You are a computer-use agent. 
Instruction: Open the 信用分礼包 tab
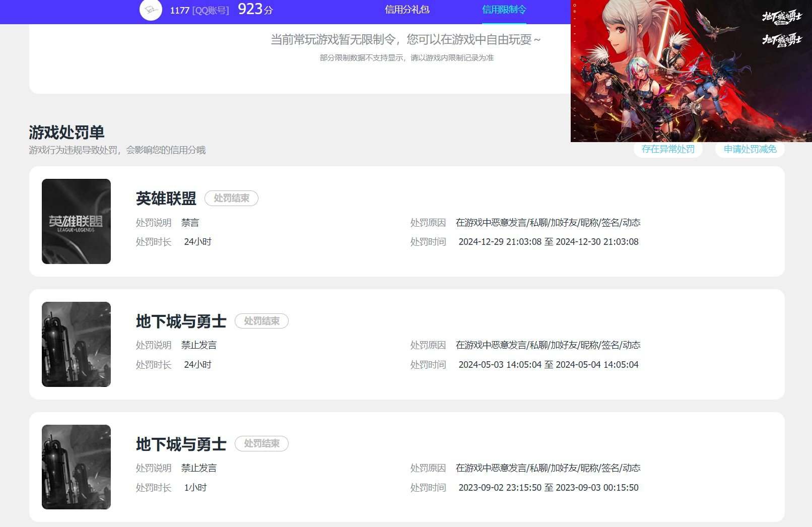407,10
